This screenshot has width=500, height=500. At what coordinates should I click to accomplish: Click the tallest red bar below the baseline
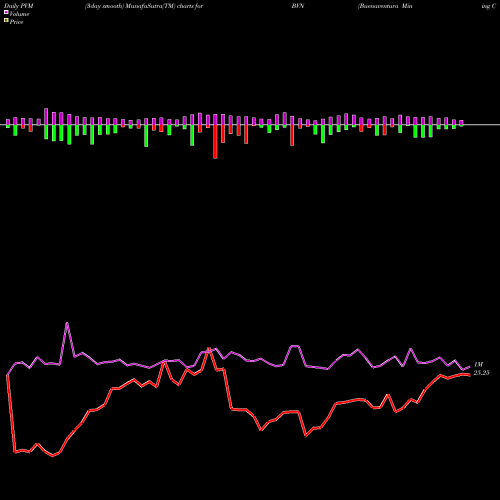(215, 141)
